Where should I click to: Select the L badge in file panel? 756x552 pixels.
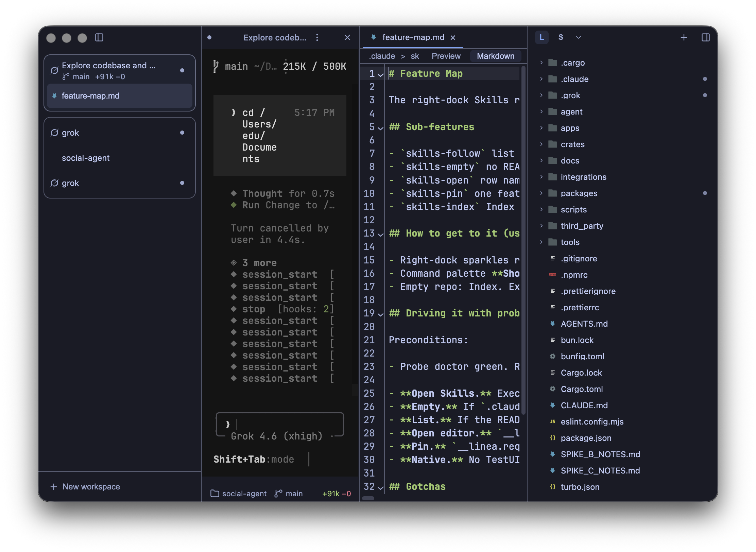point(542,37)
